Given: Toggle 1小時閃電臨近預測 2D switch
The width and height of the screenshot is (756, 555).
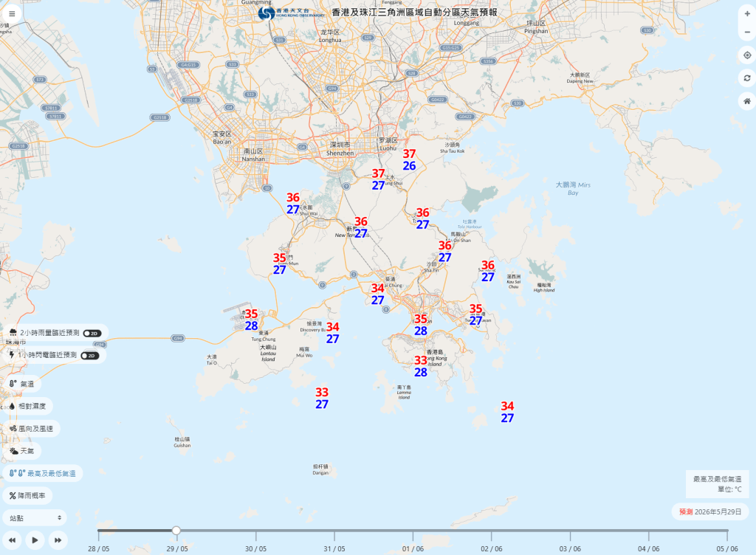Looking at the screenshot, I should click(x=90, y=356).
